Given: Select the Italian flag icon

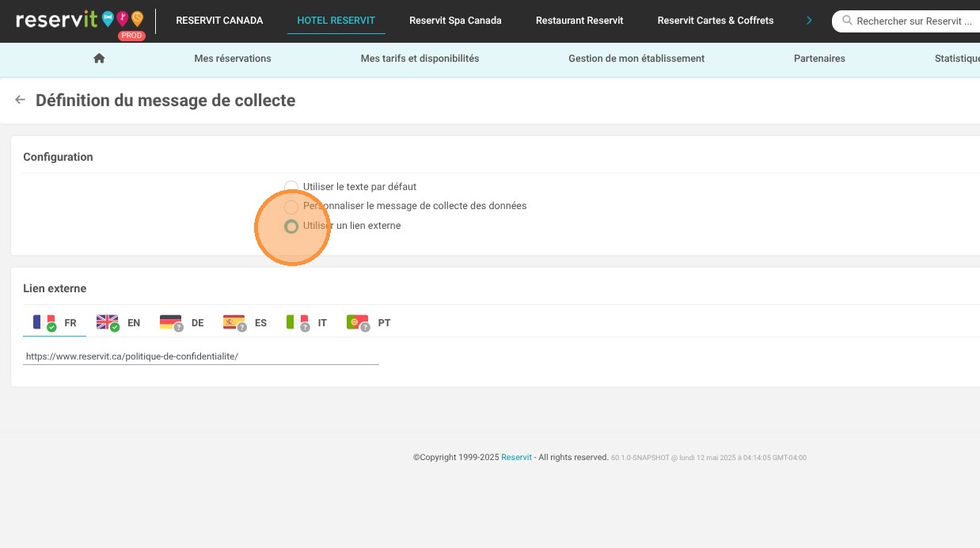Looking at the screenshot, I should [298, 322].
